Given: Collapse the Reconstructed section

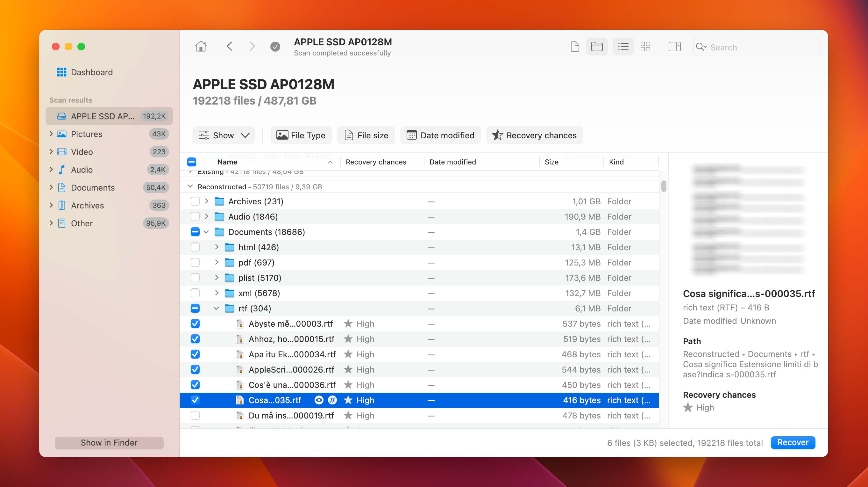Looking at the screenshot, I should [x=190, y=186].
